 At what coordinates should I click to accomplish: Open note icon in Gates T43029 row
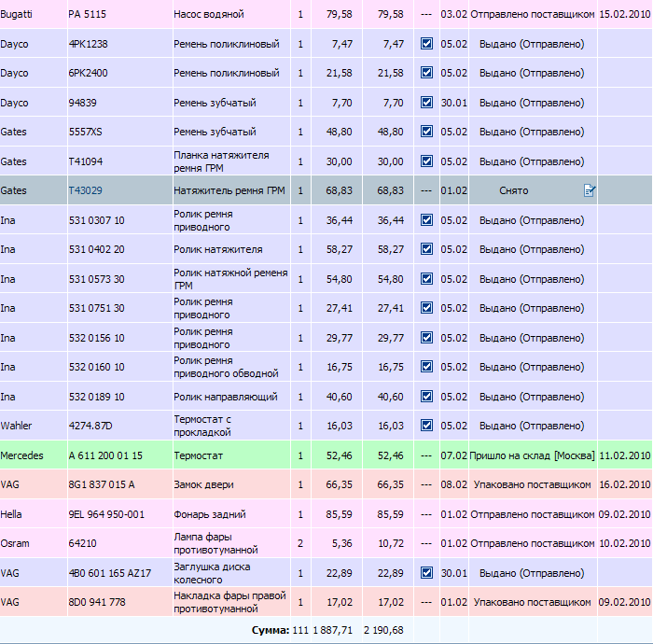pos(590,190)
